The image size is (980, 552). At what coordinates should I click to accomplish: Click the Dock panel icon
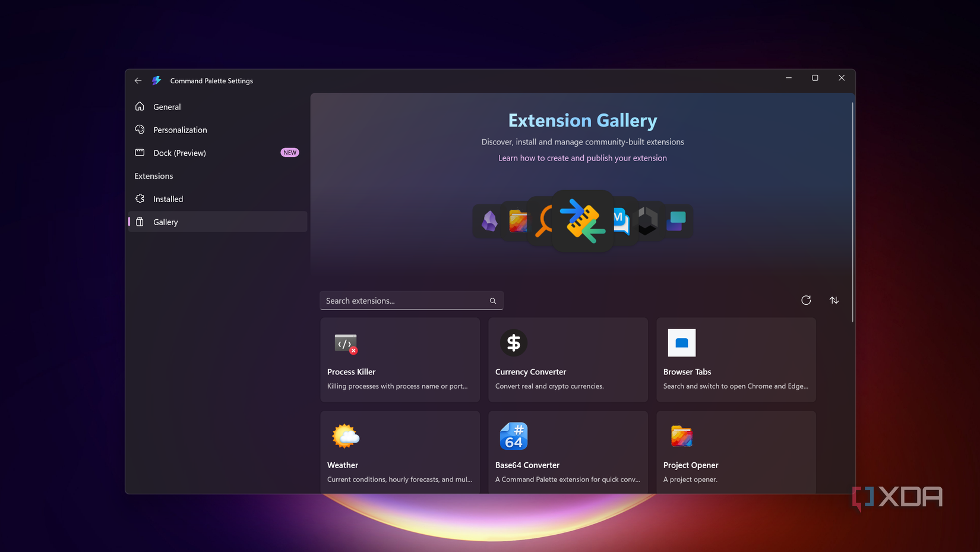coord(140,153)
